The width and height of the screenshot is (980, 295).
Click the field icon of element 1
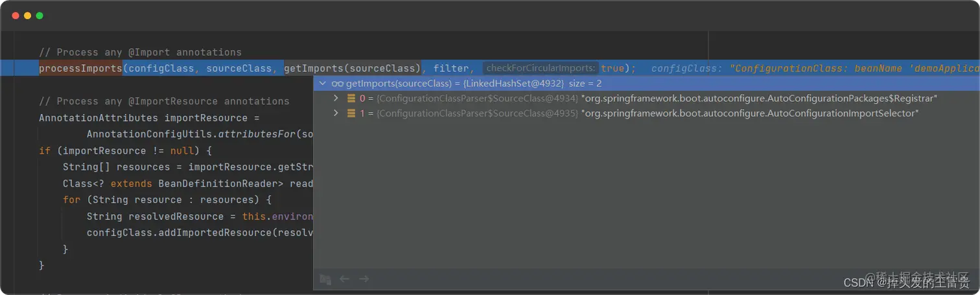point(351,113)
